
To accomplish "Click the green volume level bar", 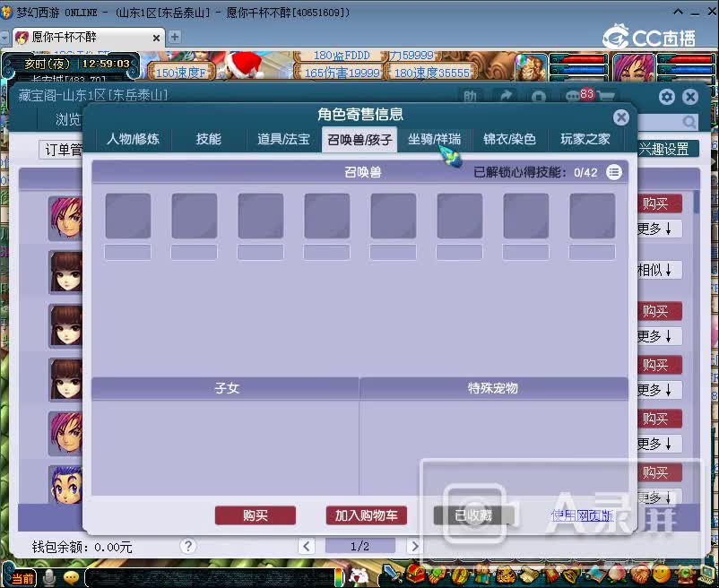I will point(338,577).
